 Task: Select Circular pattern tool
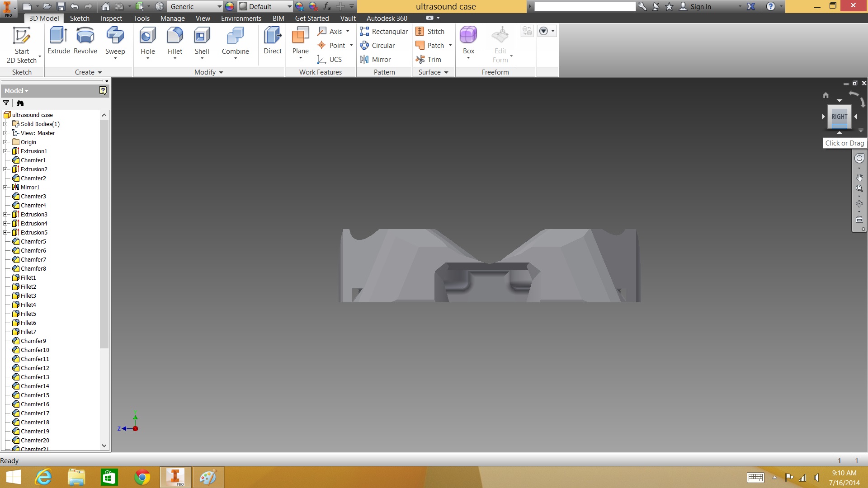pos(377,45)
